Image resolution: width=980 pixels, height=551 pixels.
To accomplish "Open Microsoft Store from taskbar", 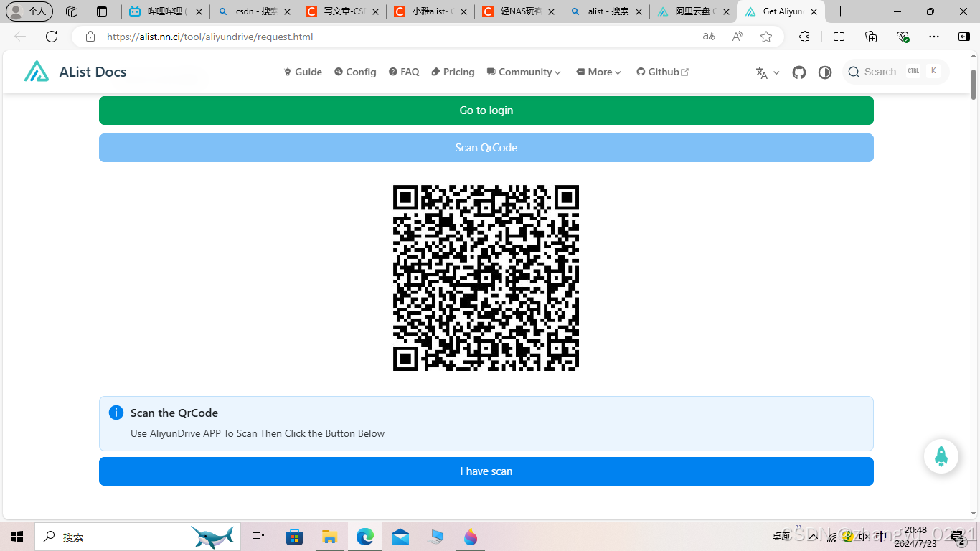I will tap(294, 537).
